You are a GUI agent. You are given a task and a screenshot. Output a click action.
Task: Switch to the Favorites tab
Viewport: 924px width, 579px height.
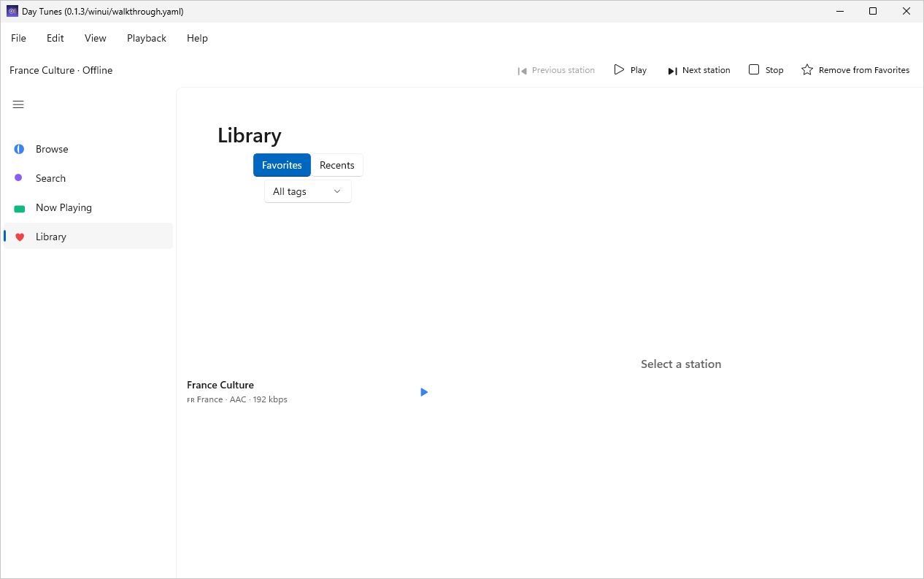point(282,165)
